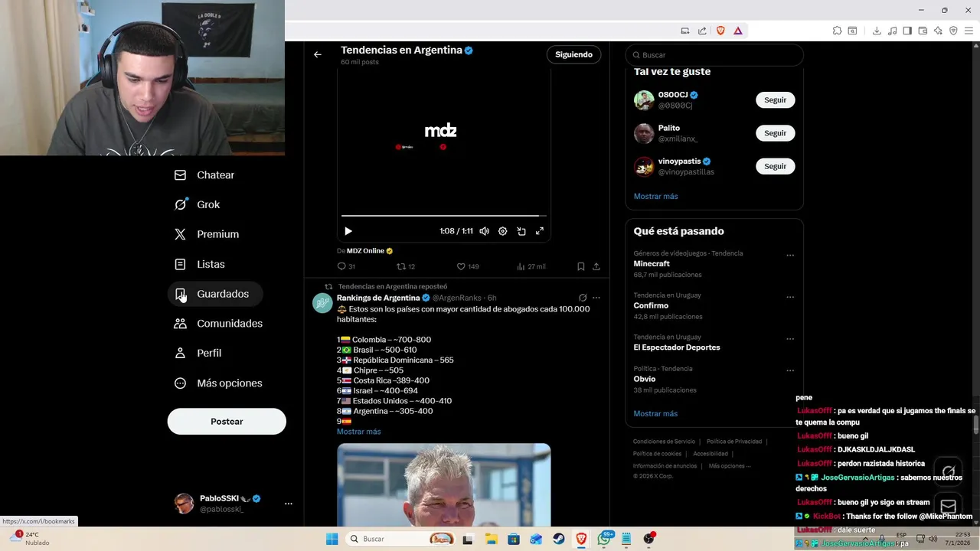980x551 pixels.
Task: Bookmark the MDZ Online video post
Action: [x=580, y=266]
